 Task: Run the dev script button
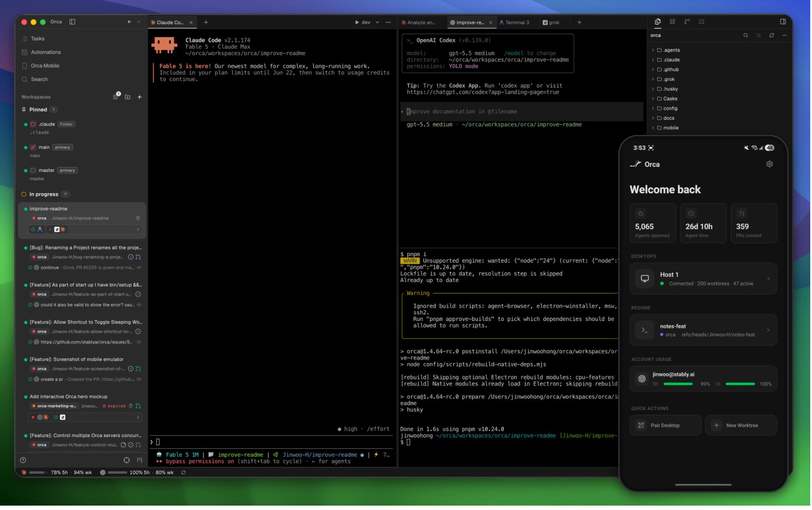(x=362, y=22)
